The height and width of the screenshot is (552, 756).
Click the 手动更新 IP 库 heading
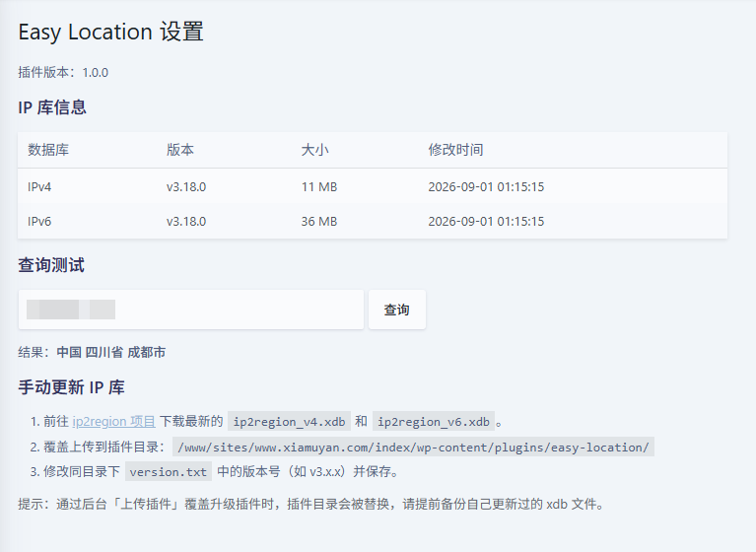point(71,387)
